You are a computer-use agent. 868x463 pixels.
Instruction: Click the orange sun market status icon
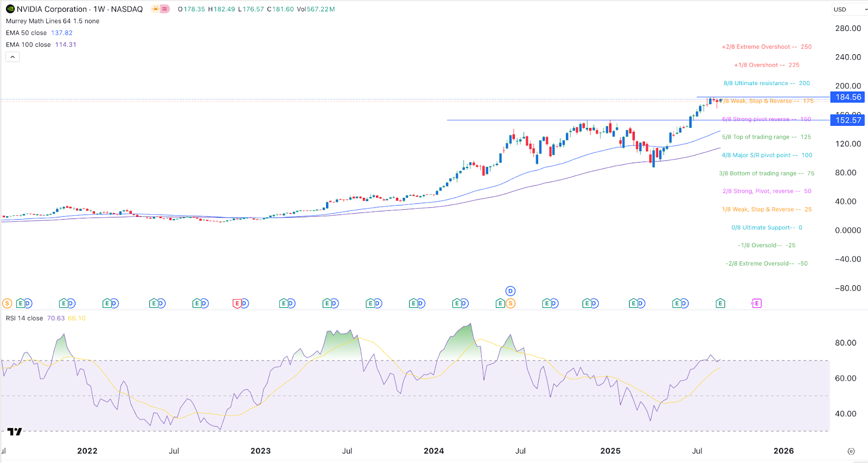156,9
